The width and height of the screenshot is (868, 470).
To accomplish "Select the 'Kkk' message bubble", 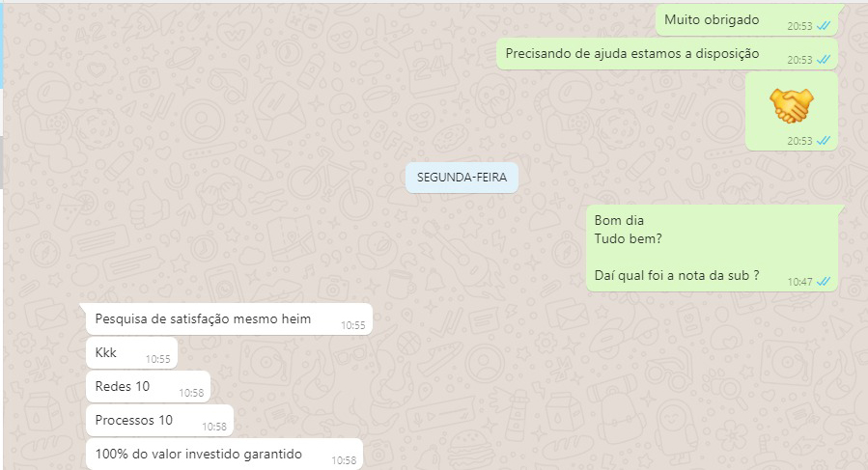I will pos(131,352).
